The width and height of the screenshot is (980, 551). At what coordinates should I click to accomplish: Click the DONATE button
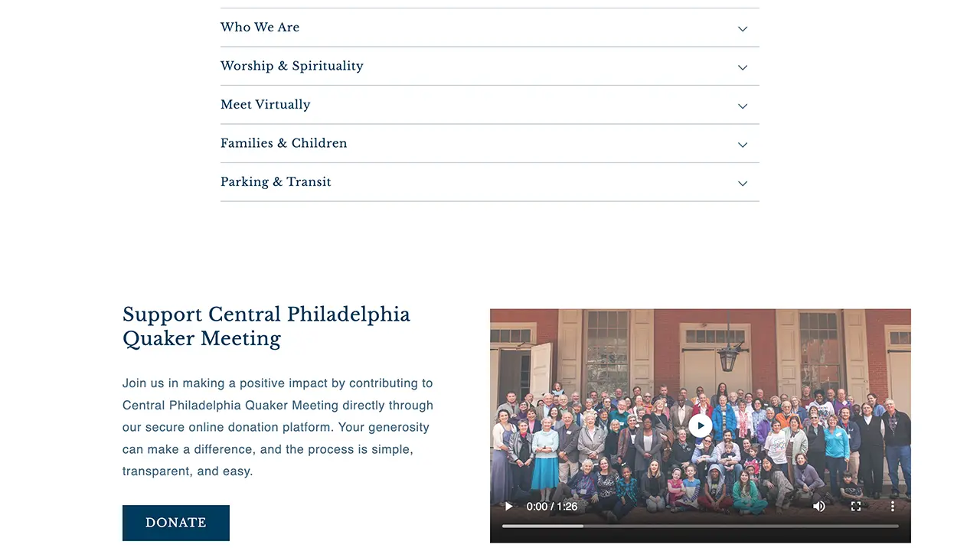(x=175, y=523)
